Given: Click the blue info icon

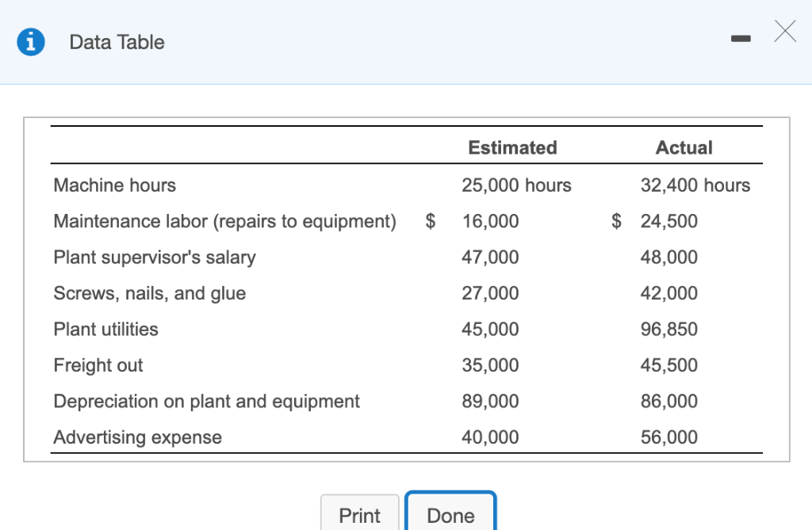Looking at the screenshot, I should tap(31, 42).
